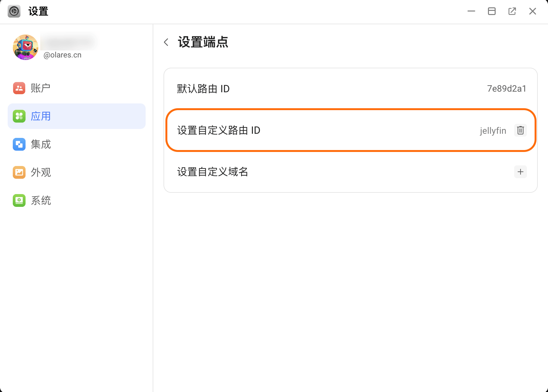Viewport: 548px width, 392px height.
Task: Click the green 应用 apps icon
Action: click(19, 116)
